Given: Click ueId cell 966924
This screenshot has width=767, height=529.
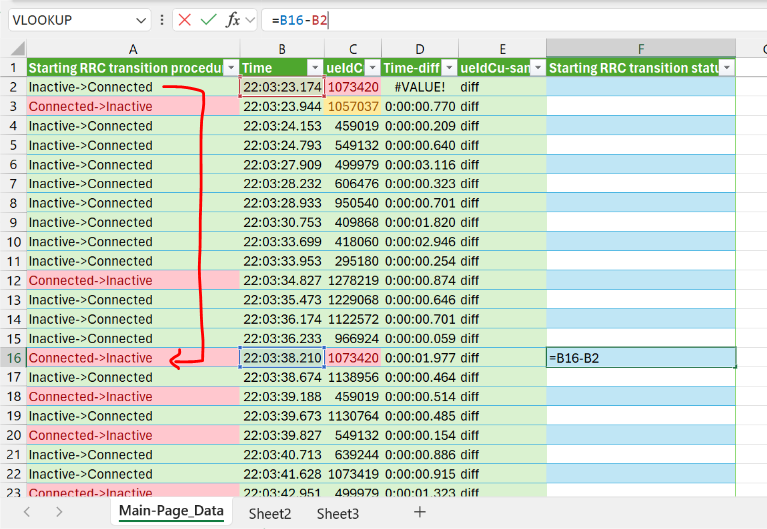Looking at the screenshot, I should click(x=353, y=338).
